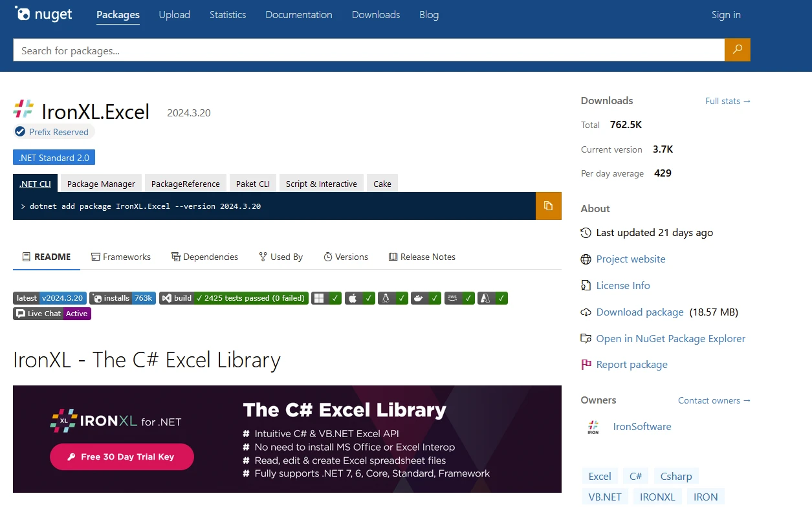The height and width of the screenshot is (507, 812).
Task: Select the Csharp tag
Action: pyautogui.click(x=676, y=477)
